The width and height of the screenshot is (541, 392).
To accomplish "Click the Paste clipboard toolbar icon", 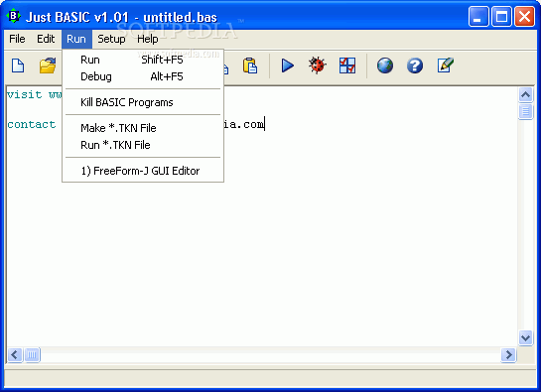I will tap(250, 65).
